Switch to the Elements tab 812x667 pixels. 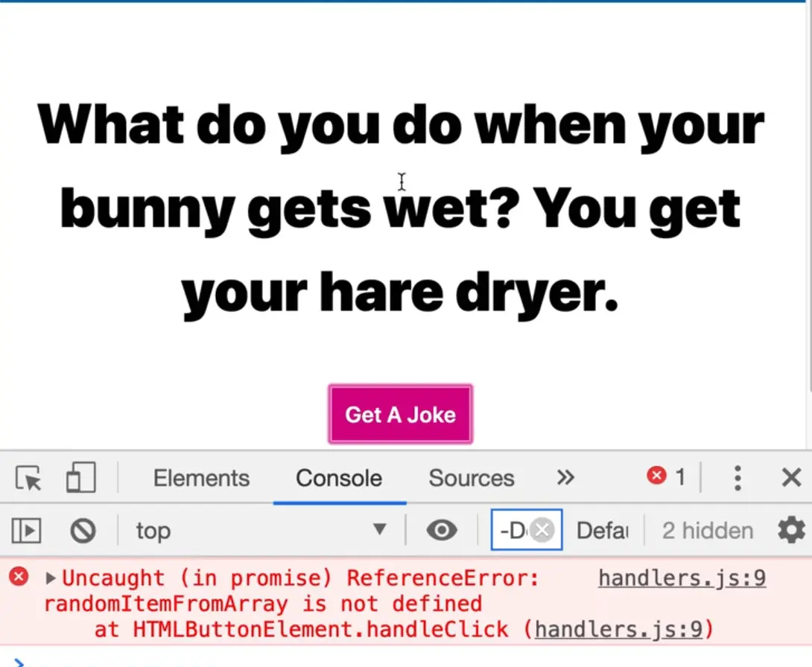coord(201,478)
